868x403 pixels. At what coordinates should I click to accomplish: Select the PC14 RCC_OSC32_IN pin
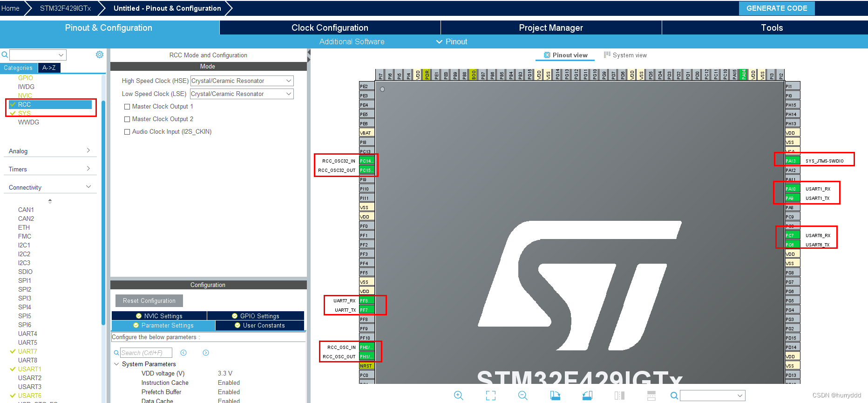[x=366, y=161]
